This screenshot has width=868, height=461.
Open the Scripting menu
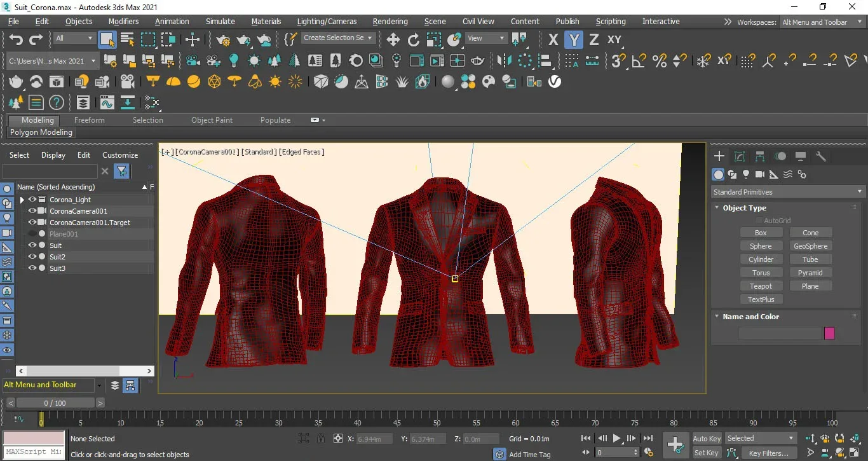click(611, 22)
